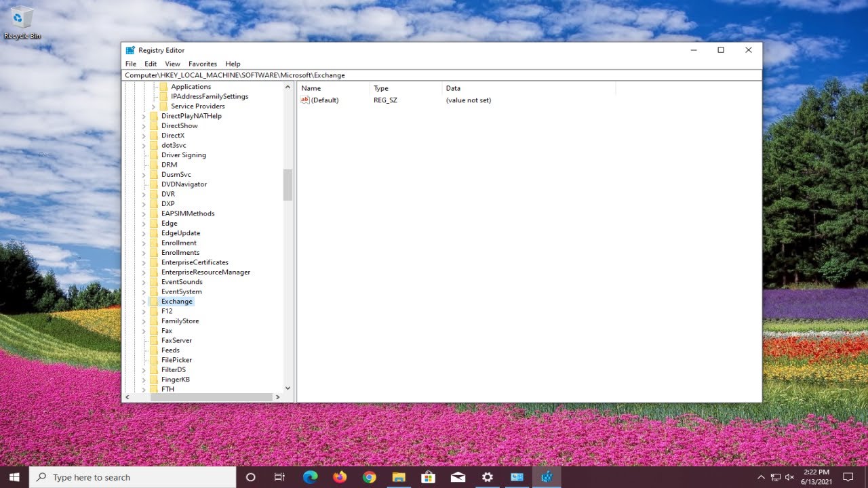
Task: Click the DVDNavigator folder icon
Action: click(154, 184)
